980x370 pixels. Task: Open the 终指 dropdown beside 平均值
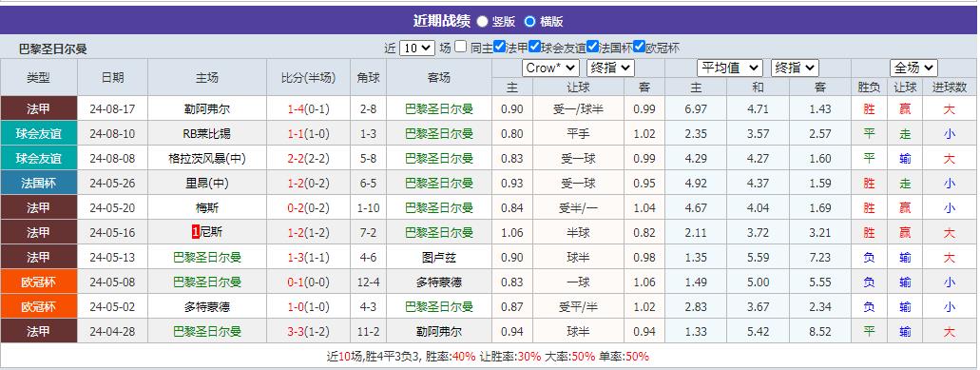tap(795, 68)
